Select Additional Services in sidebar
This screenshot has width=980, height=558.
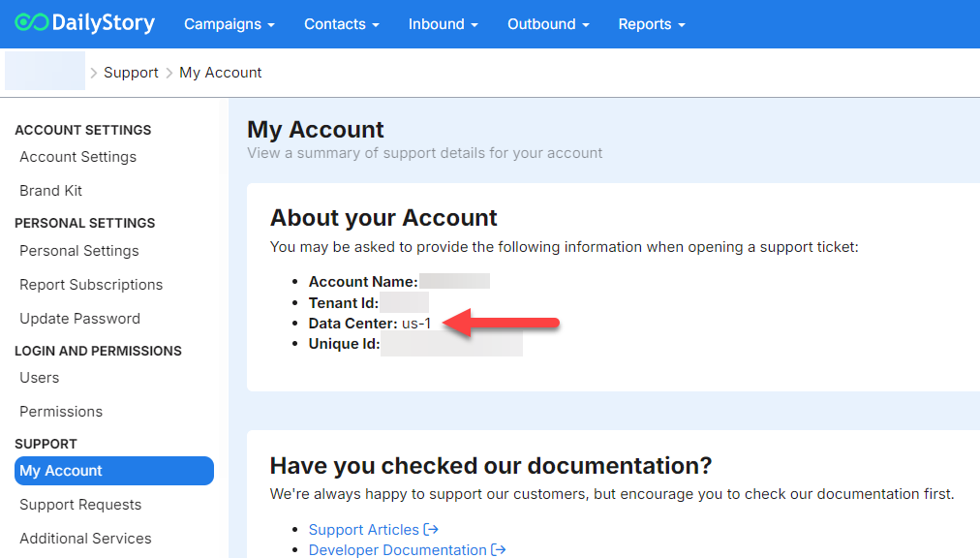coord(86,539)
